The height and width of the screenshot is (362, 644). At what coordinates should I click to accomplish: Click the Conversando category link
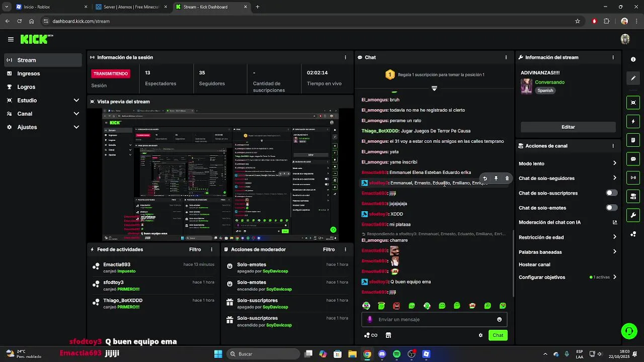[x=549, y=82]
